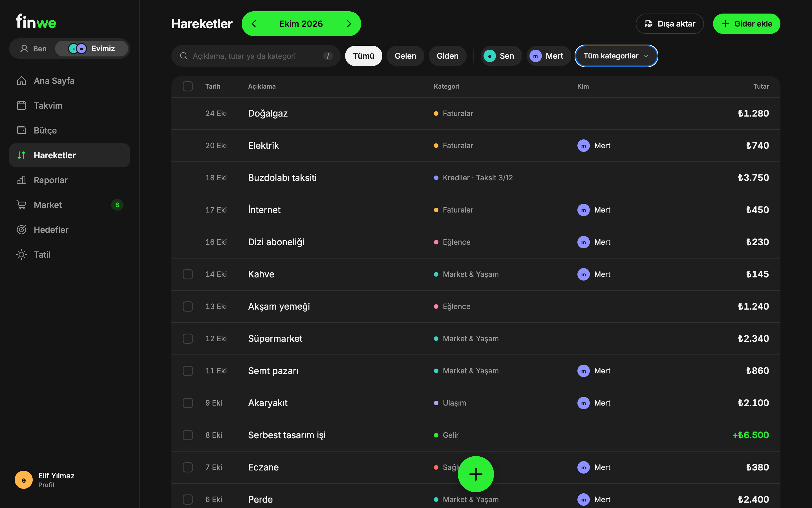Click the finwe logo
This screenshot has width=812, height=508.
[x=36, y=22]
